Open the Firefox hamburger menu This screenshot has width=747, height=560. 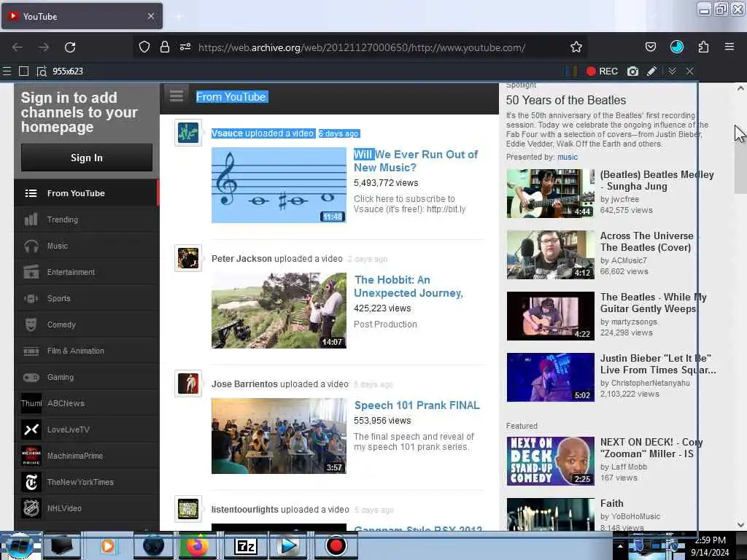click(729, 47)
